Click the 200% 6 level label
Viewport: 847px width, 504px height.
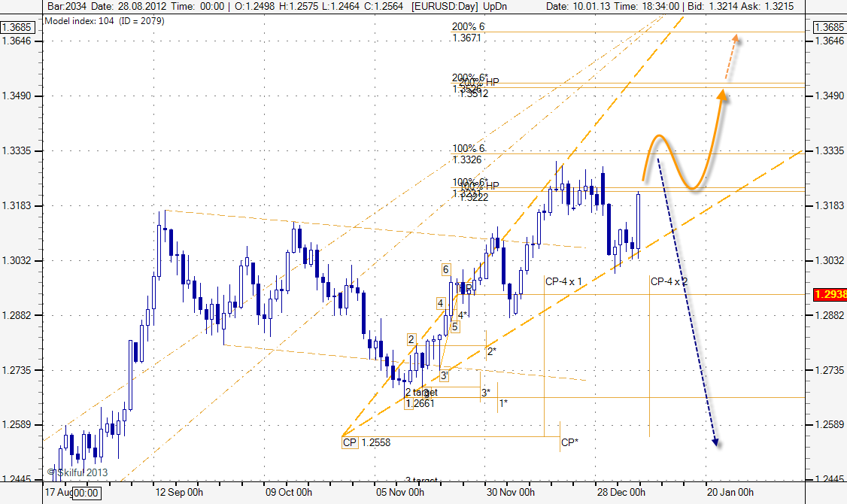[468, 26]
